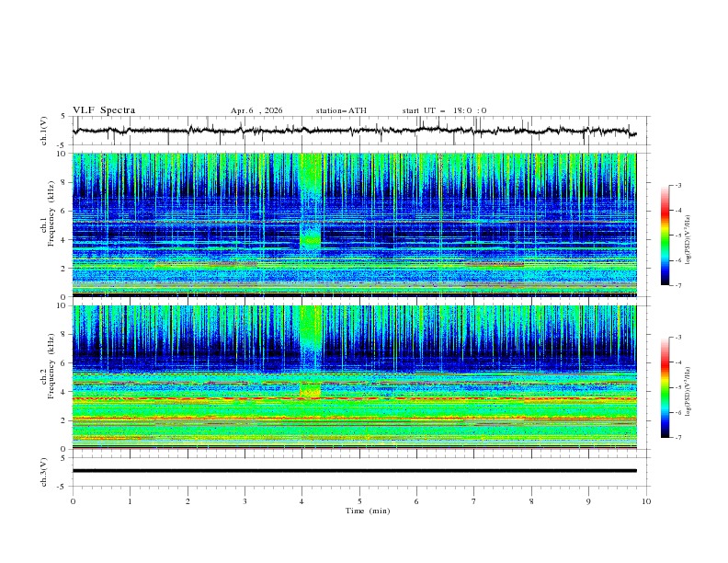
Task: Click time axis tick label "9"
Action: point(588,501)
